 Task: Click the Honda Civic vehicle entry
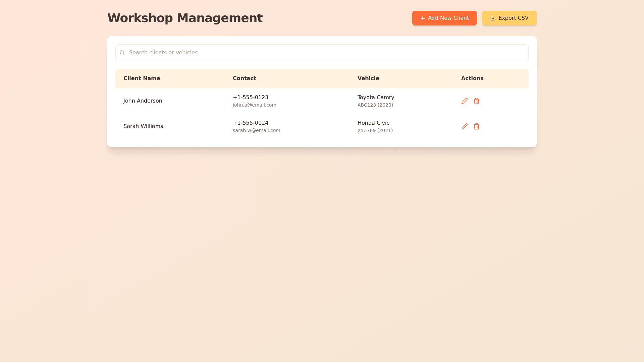[x=373, y=123]
